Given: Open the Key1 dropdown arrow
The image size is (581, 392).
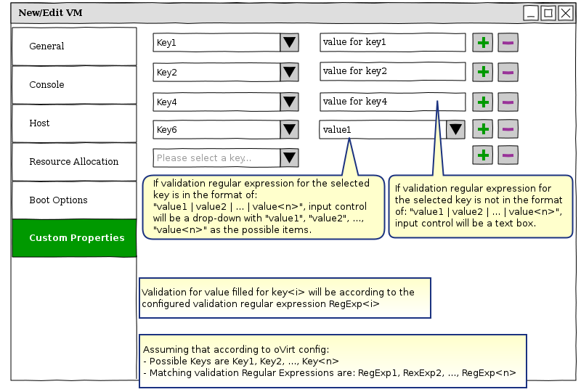Looking at the screenshot, I should [x=289, y=43].
